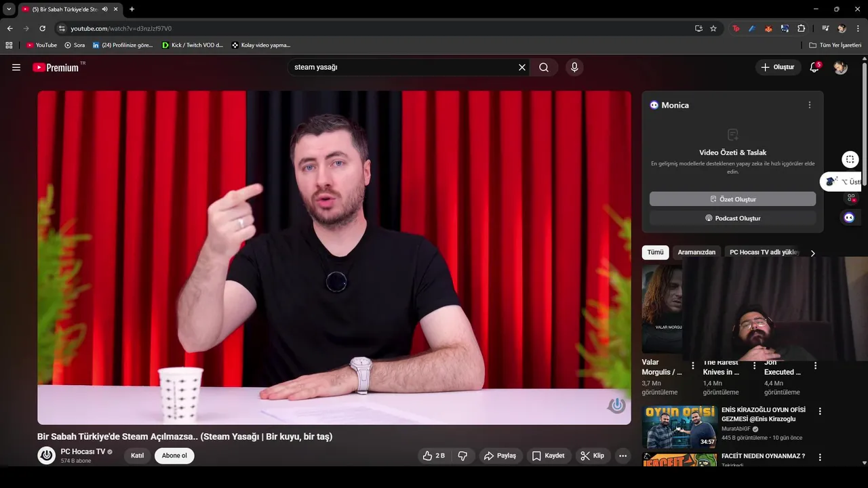Open the MetaMask fox extension

click(768, 28)
